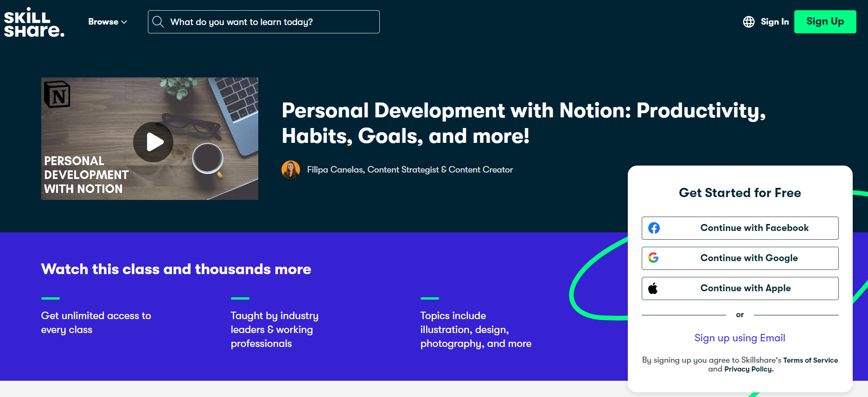
Task: Choose Continue with Facebook
Action: [x=740, y=228]
